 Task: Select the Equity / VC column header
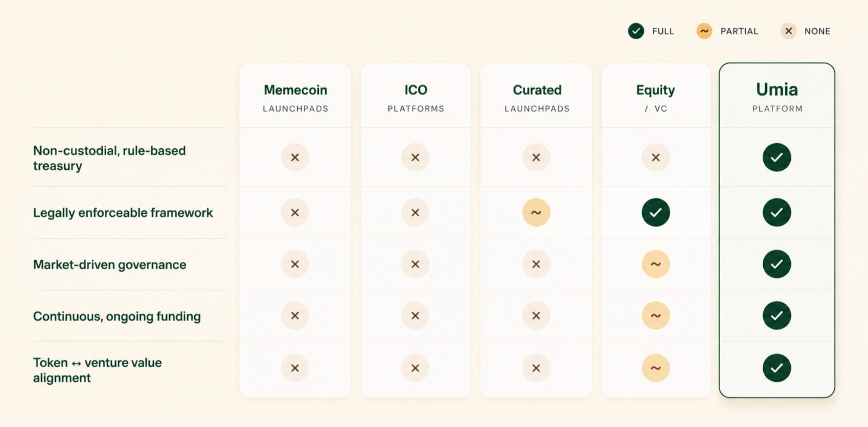pyautogui.click(x=656, y=98)
